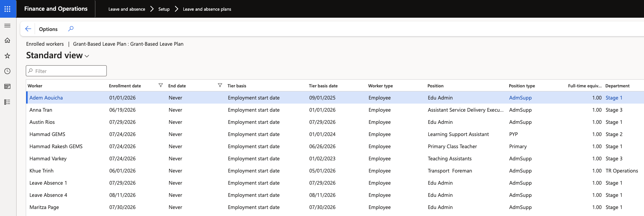Open AdmSupp link in Adem Aouicha row
Image resolution: width=644 pixels, height=216 pixels.
tap(520, 98)
